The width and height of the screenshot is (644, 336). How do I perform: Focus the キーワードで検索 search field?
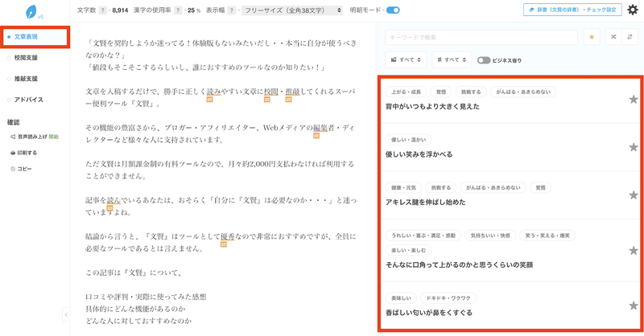point(481,37)
